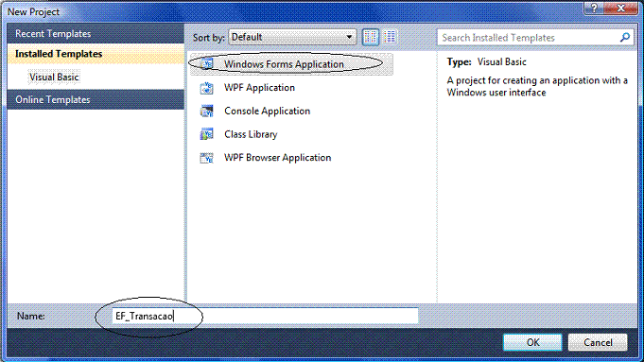Open Online Templates section
Screen dimensions: 644x362
[96, 100]
